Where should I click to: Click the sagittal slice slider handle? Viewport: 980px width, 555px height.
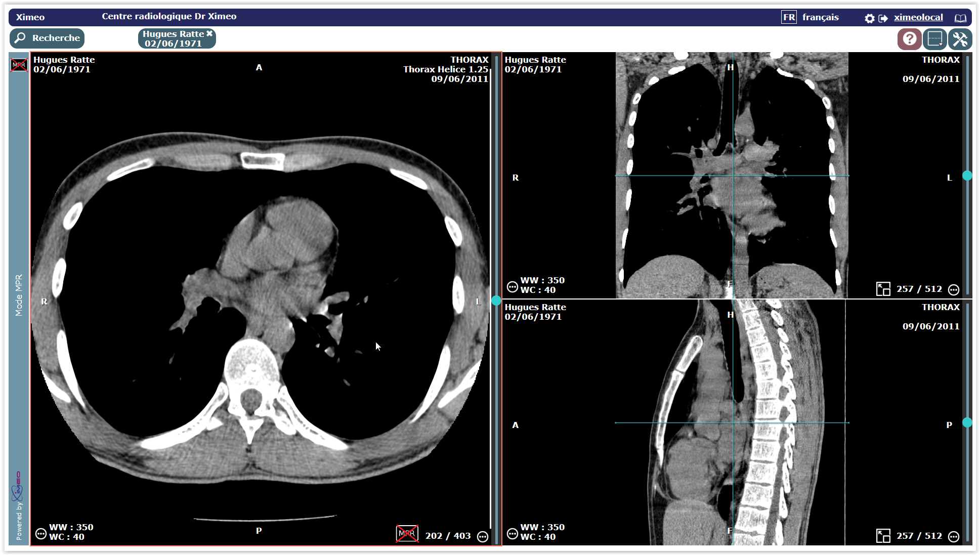[x=967, y=422]
